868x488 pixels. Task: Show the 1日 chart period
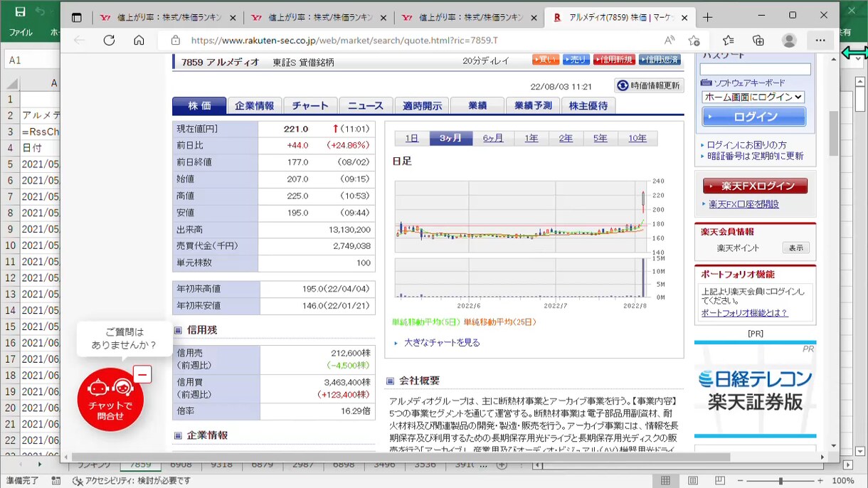411,138
